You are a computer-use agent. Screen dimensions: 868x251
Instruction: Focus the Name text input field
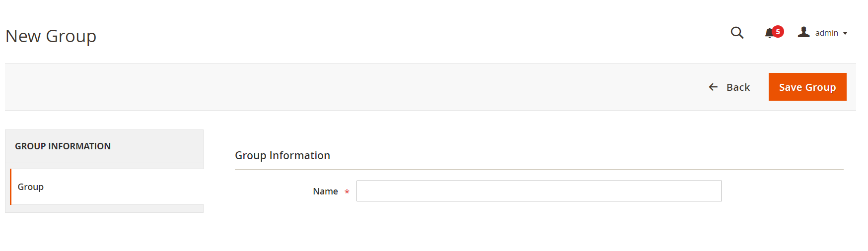tap(539, 191)
